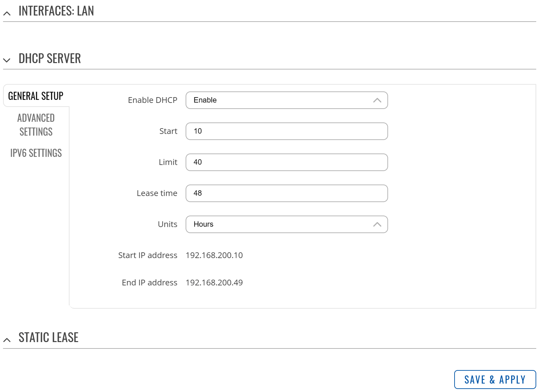Select the Start IP address value
The image size is (545, 392).
pyautogui.click(x=214, y=255)
